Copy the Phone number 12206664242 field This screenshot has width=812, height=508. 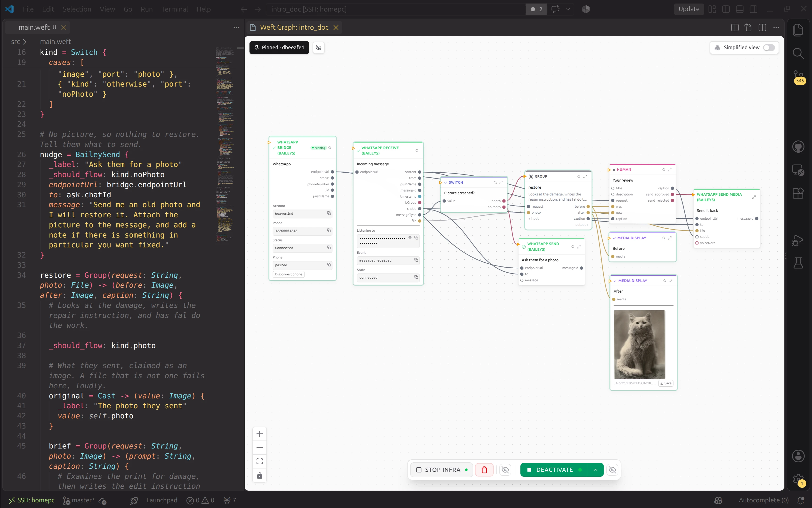click(329, 230)
